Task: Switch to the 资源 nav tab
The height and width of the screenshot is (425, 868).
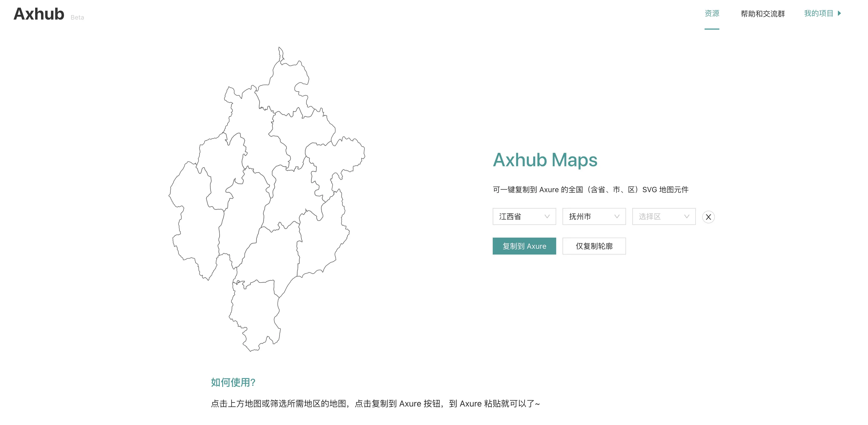Action: [712, 13]
